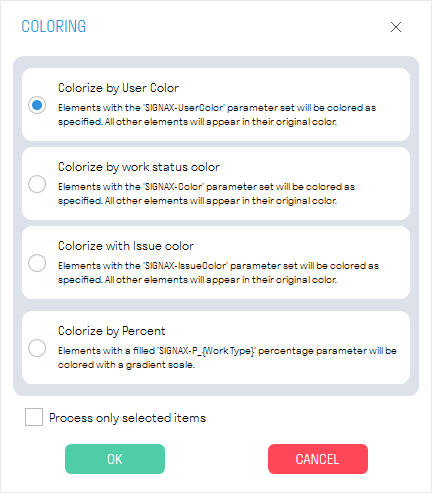Click the SIGNAX-IssueColor description text
This screenshot has width=432, height=493.
[x=218, y=273]
